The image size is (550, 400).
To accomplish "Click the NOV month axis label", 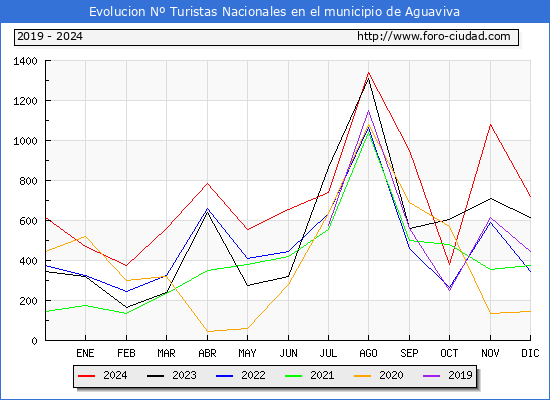I will tap(490, 353).
